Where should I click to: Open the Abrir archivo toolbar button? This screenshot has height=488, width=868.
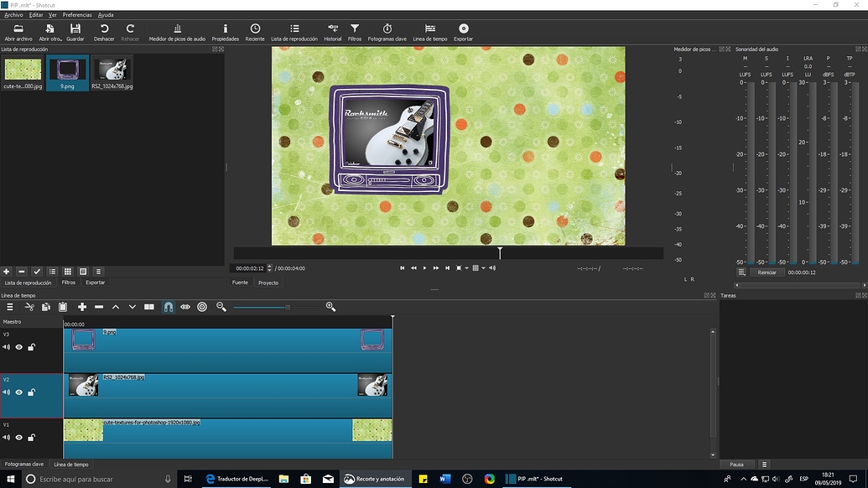[x=18, y=32]
